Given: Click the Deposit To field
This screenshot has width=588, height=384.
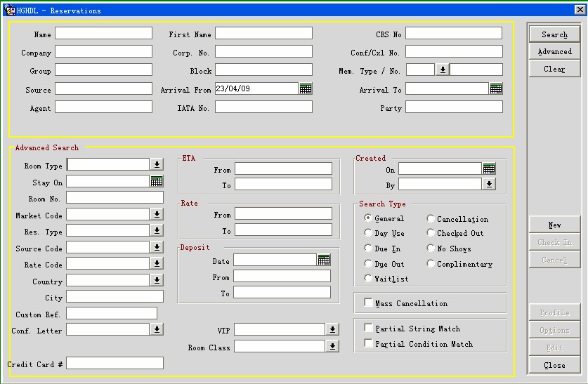Looking at the screenshot, I should pyautogui.click(x=282, y=292).
